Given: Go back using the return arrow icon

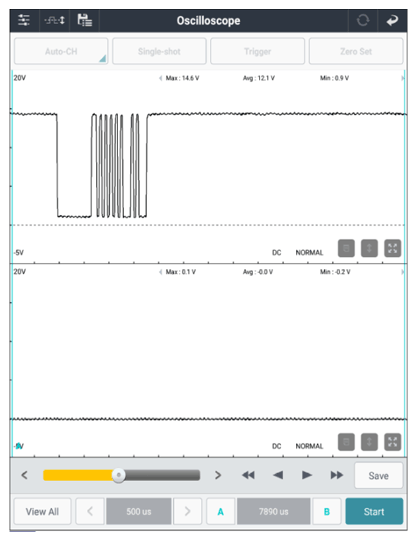Looking at the screenshot, I should click(392, 20).
